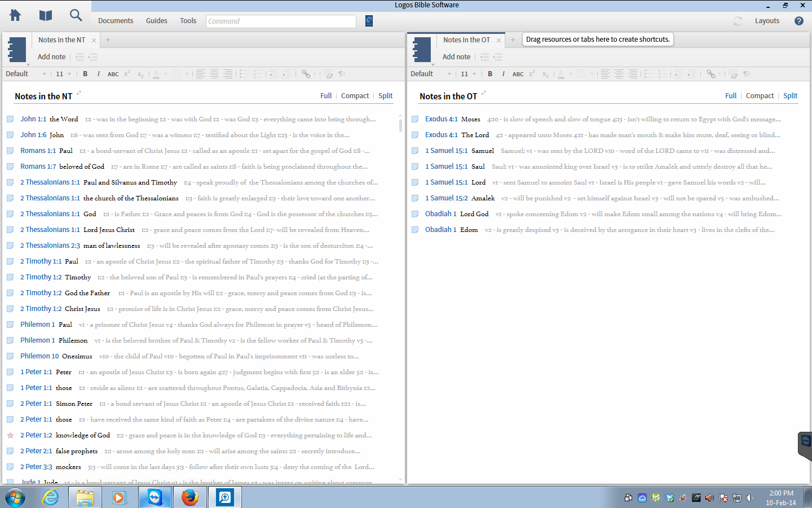Viewport: 812px width, 508px height.
Task: Insert hyperlink in the NT toolbar
Action: point(306,74)
